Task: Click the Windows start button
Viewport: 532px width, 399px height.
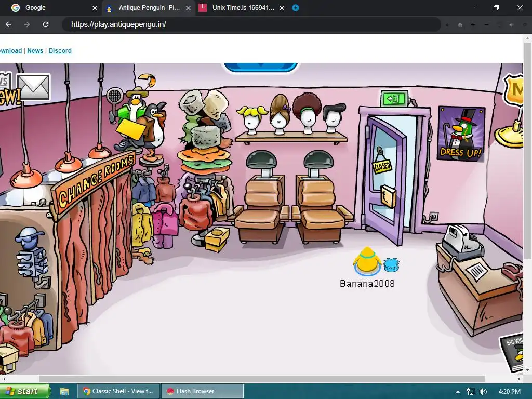Action: 24,391
